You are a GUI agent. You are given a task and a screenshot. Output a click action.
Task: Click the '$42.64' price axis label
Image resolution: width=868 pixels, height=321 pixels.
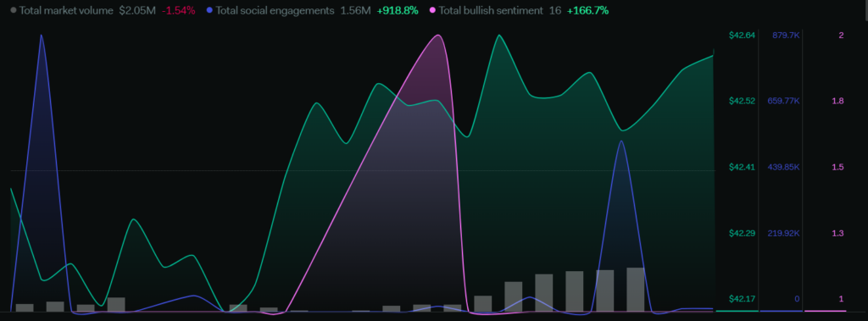(742, 36)
